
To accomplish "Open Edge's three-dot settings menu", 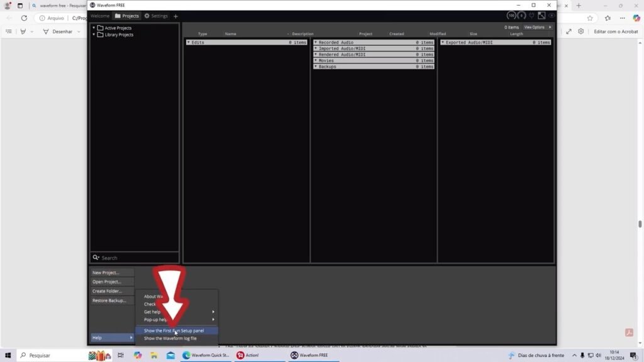I will click(623, 18).
